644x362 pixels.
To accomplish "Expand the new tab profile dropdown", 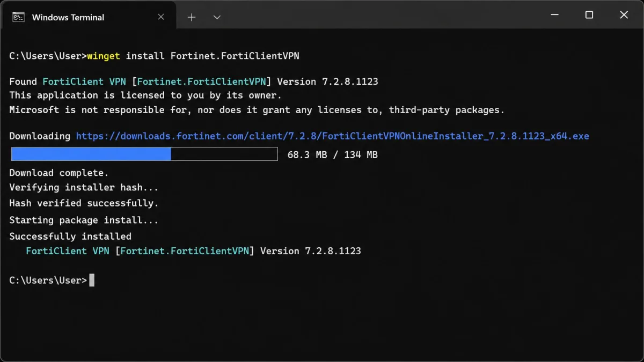I will [217, 17].
